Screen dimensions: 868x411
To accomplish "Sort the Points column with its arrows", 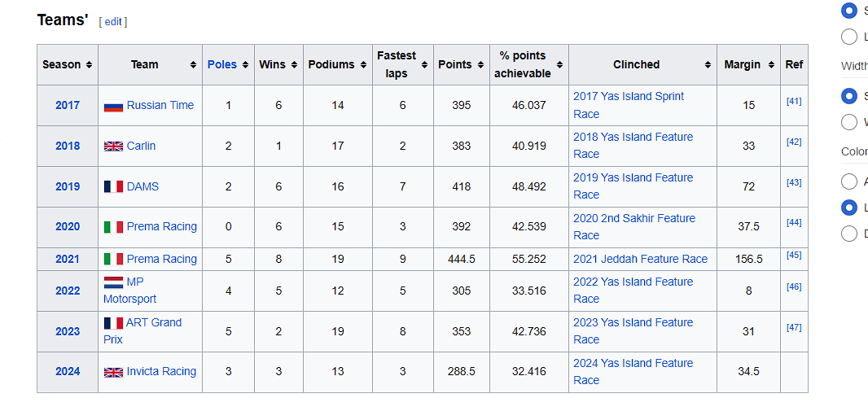I will click(480, 65).
